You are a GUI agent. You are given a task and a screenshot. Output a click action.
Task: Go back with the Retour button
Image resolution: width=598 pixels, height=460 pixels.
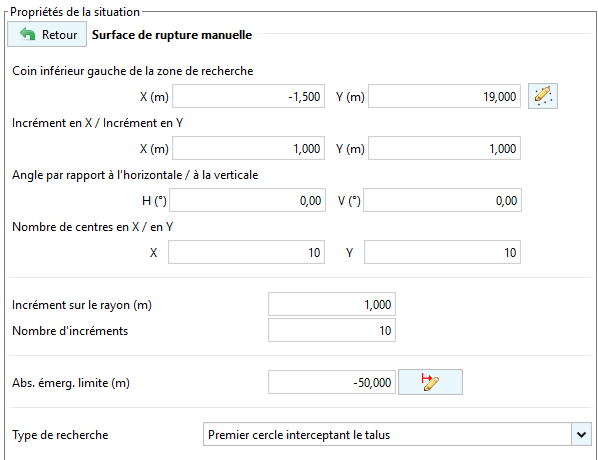pyautogui.click(x=47, y=34)
